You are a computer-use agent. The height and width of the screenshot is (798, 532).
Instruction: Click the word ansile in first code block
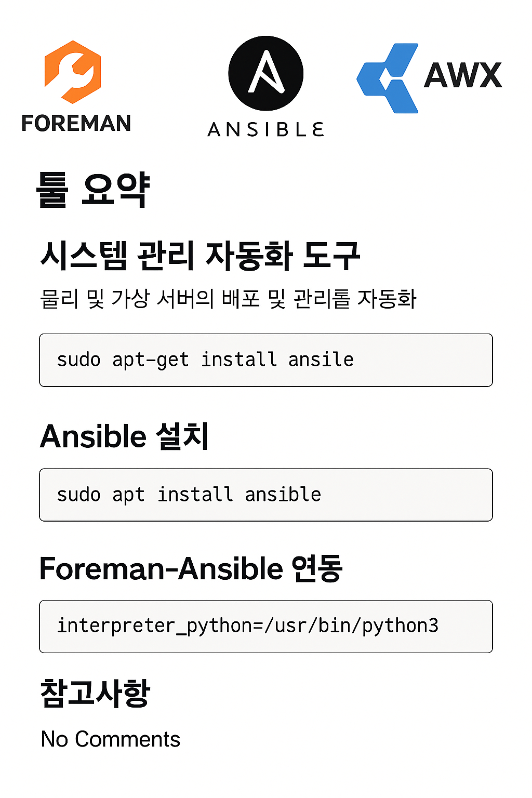click(321, 360)
